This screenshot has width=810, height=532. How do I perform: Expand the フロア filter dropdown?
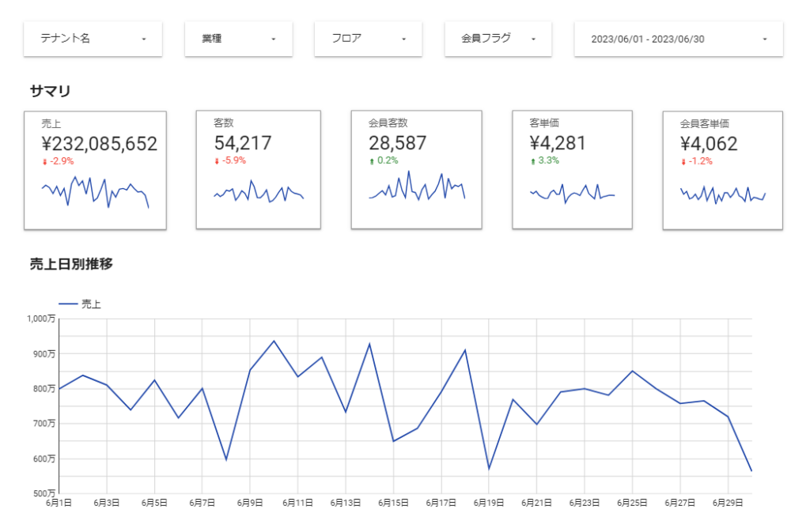coord(368,39)
